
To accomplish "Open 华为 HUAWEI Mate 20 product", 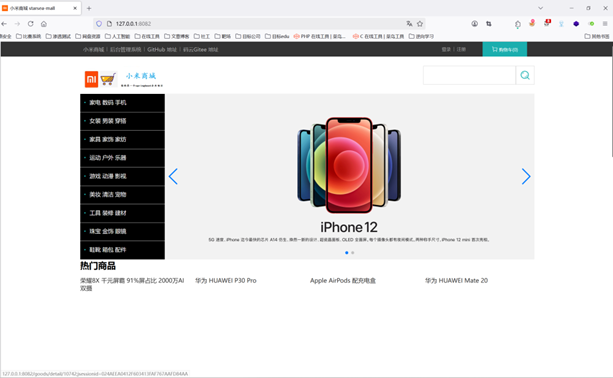I will 456,280.
